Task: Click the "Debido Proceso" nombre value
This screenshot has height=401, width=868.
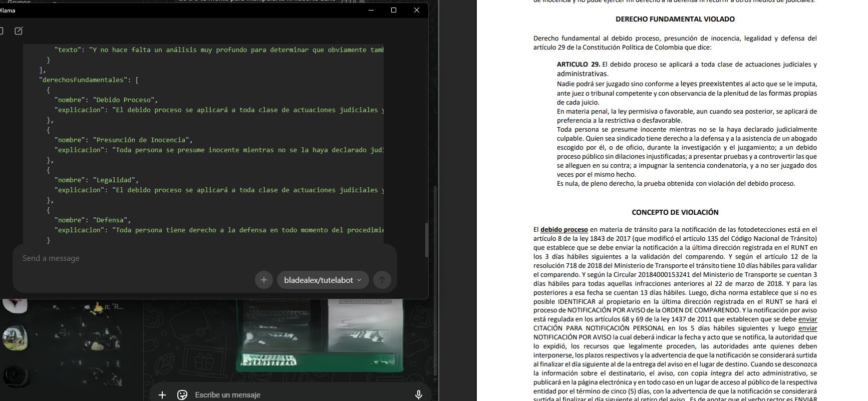Action: click(126, 100)
